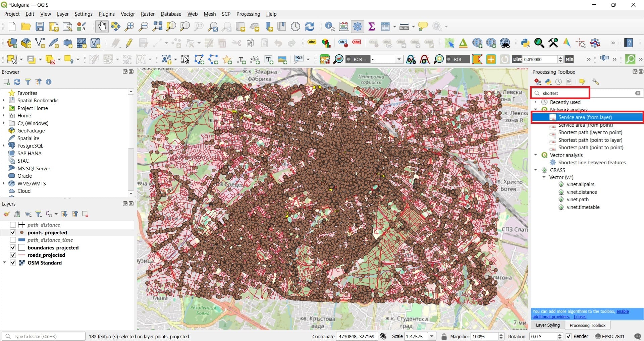The height and width of the screenshot is (341, 644).
Task: Refresh the Browser panel
Action: (x=17, y=82)
